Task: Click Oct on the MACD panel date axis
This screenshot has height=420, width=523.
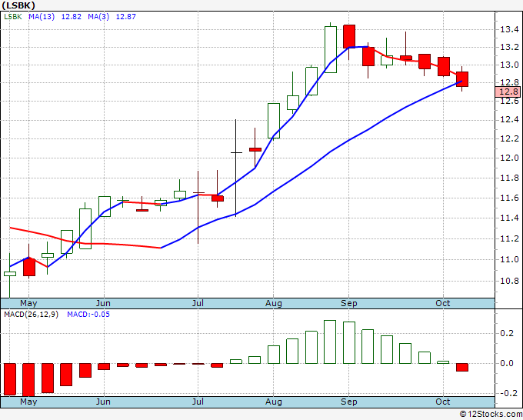Action: point(442,402)
